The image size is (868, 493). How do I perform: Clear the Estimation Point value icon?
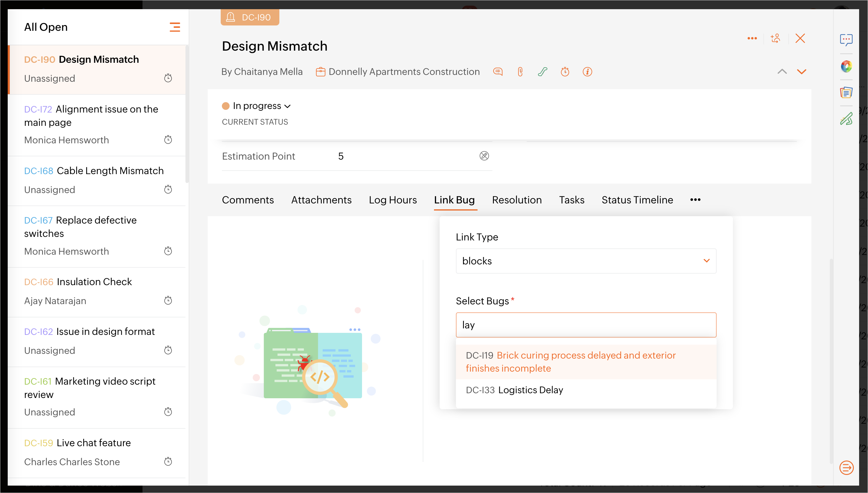tap(484, 156)
